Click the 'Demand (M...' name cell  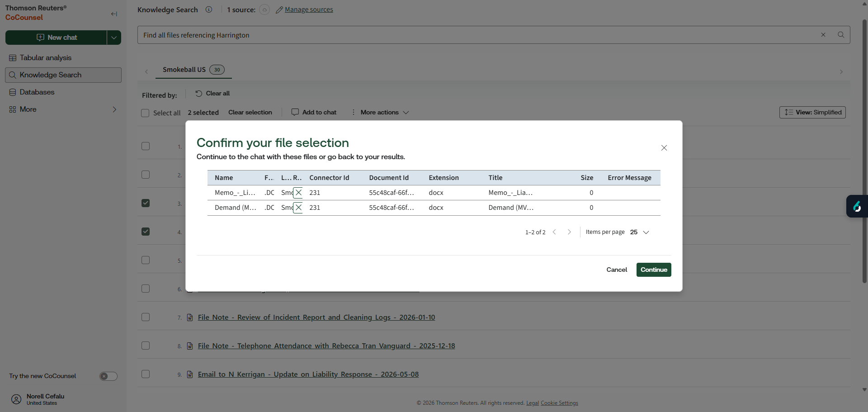coord(236,208)
